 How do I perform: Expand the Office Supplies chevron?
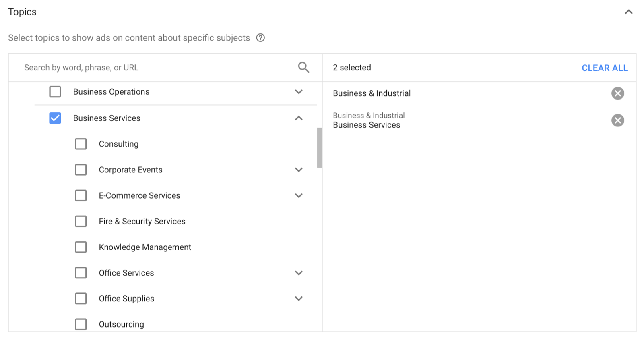(299, 299)
